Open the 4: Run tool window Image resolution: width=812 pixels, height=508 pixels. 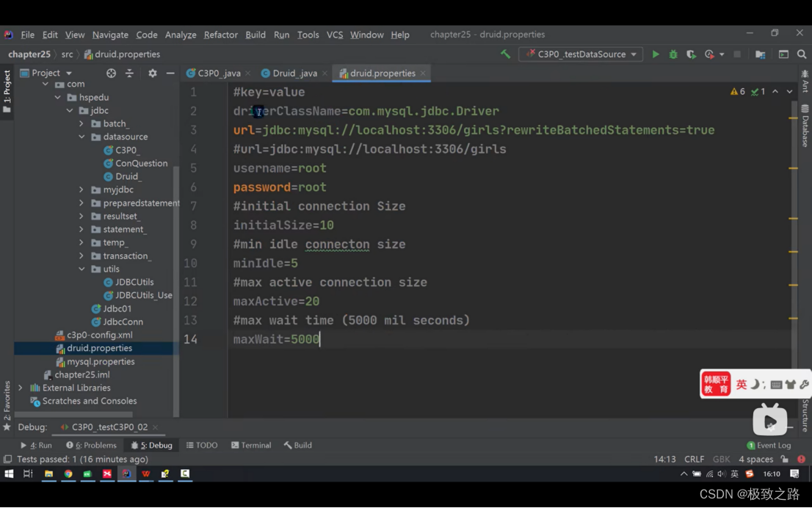point(36,446)
